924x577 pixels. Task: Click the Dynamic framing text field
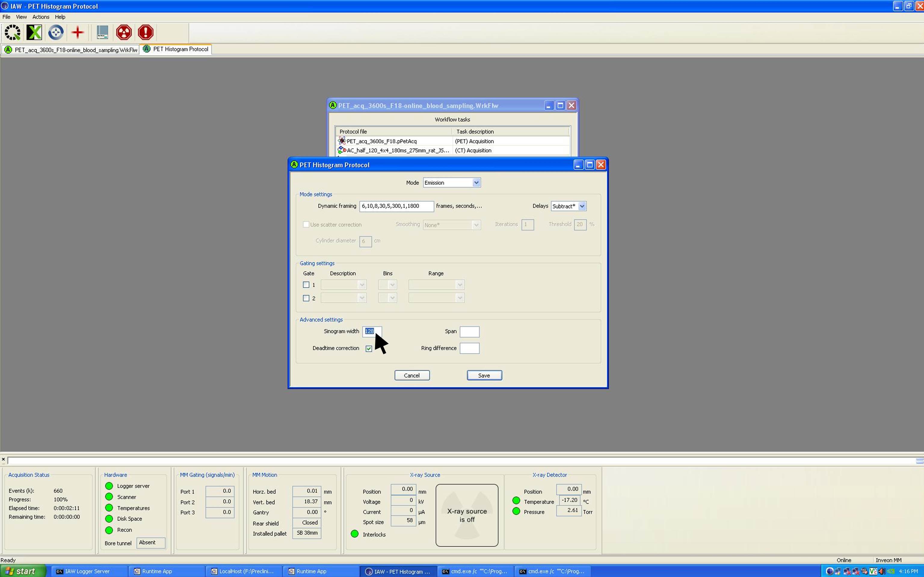[x=396, y=206]
